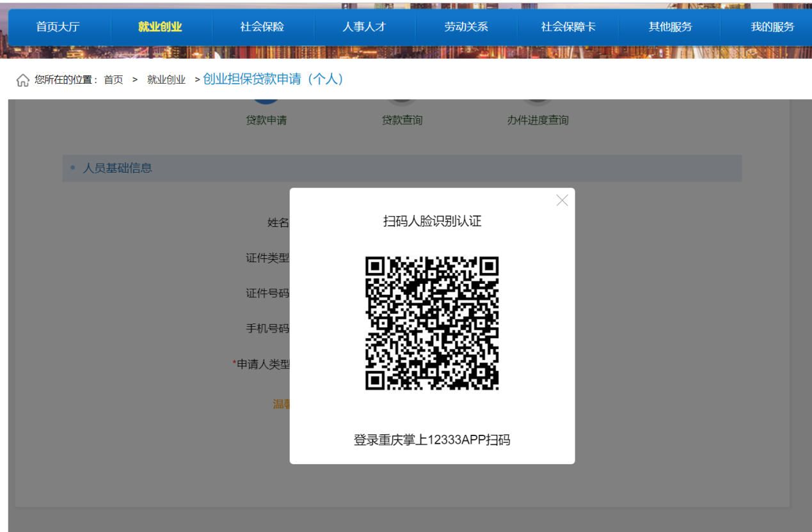Click the 证件号码 field label
Viewport: 812px width, 532px height.
pyautogui.click(x=267, y=293)
